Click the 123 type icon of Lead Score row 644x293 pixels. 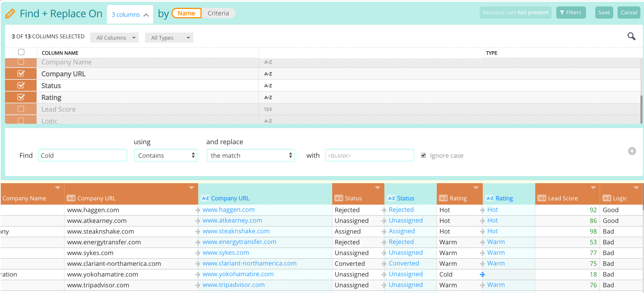tap(268, 109)
